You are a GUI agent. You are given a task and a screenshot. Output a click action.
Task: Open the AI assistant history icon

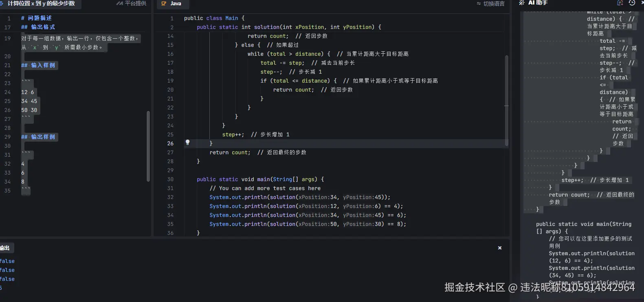(632, 3)
